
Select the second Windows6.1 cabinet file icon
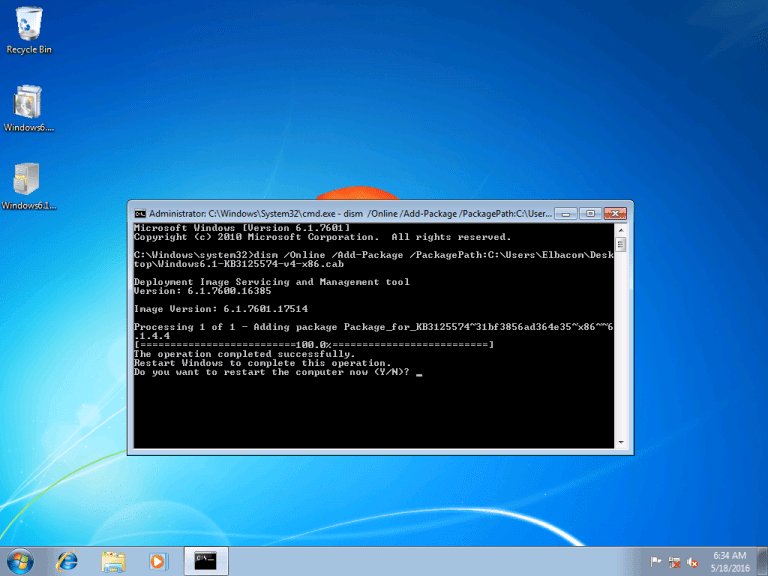[x=28, y=182]
